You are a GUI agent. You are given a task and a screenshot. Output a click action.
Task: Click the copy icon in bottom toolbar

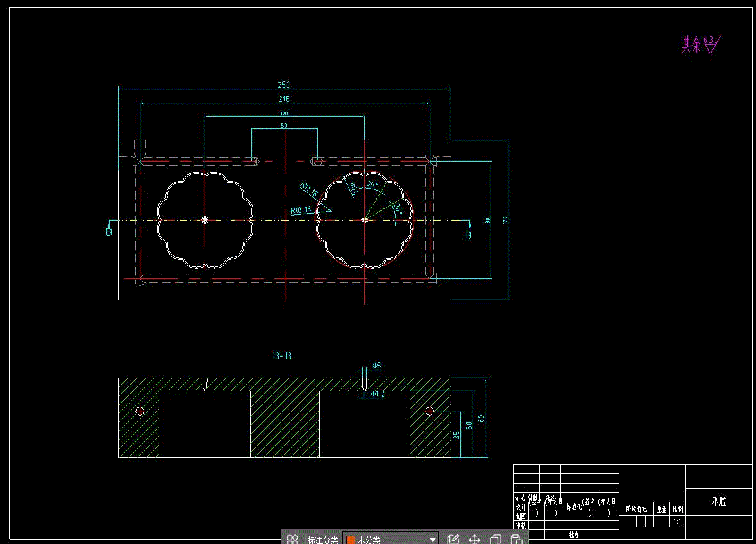pos(496,539)
